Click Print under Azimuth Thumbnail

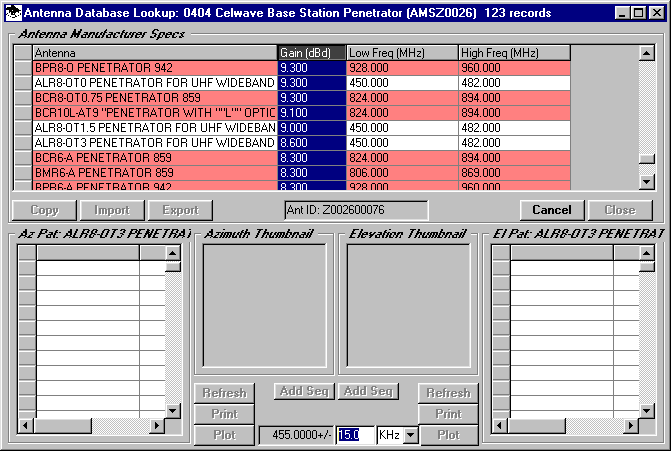tap(224, 414)
